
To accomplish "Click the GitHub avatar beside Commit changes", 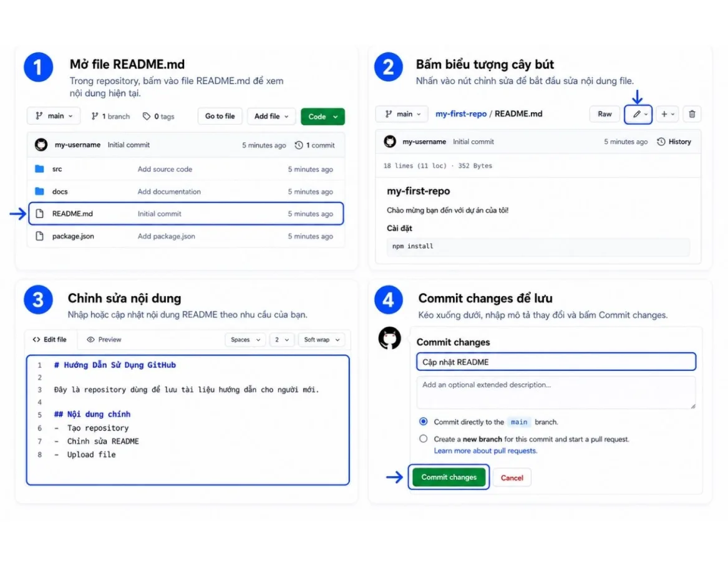I will [x=389, y=338].
